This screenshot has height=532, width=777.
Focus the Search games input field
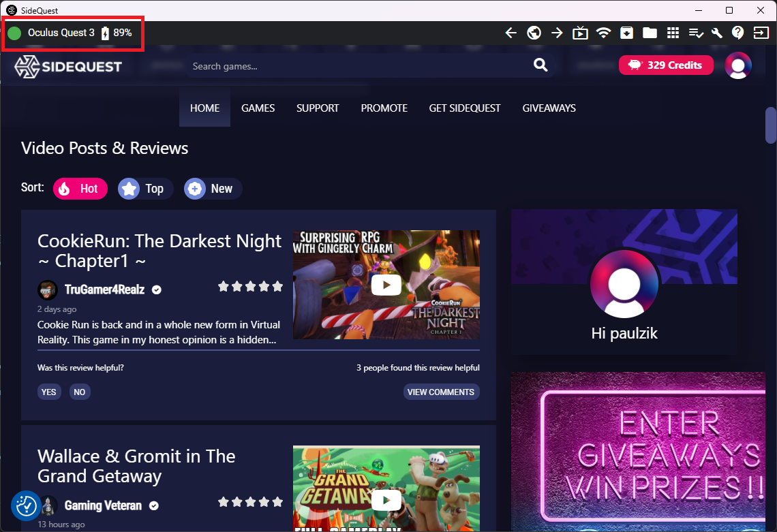point(359,66)
